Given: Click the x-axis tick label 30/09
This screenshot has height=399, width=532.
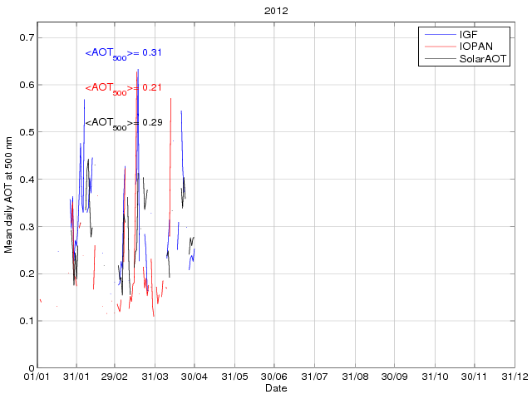Looking at the screenshot, I should pos(394,377).
